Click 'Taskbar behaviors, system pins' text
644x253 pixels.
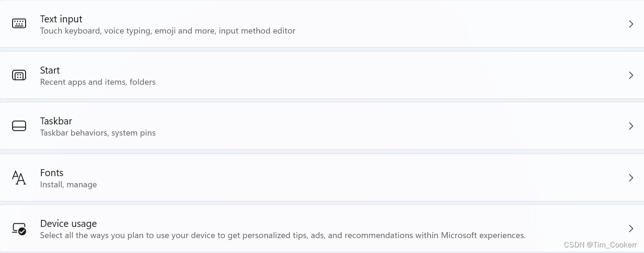98,133
